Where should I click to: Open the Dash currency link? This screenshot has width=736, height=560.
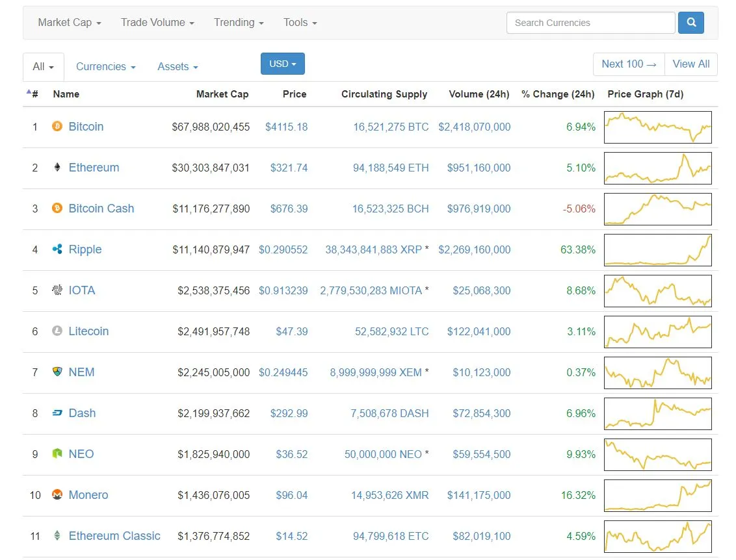(82, 413)
